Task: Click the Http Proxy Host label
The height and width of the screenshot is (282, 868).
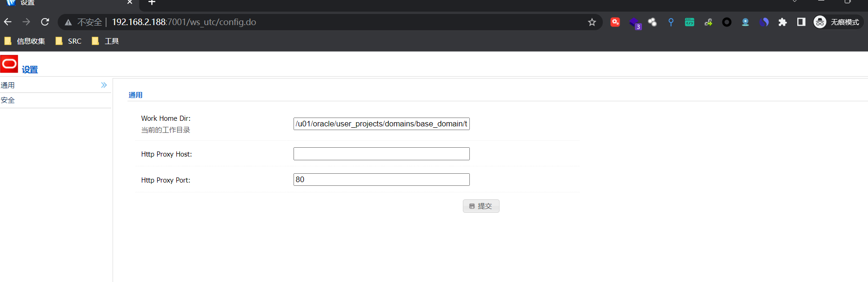Action: click(x=167, y=154)
